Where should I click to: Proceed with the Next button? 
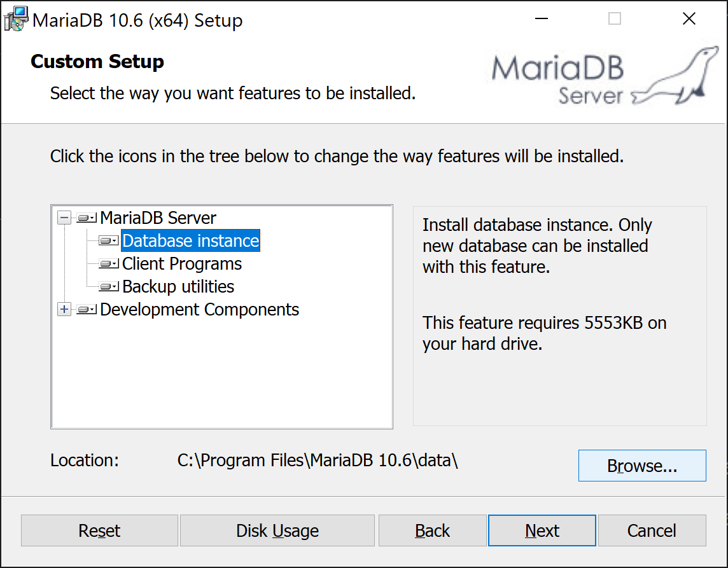click(x=542, y=530)
